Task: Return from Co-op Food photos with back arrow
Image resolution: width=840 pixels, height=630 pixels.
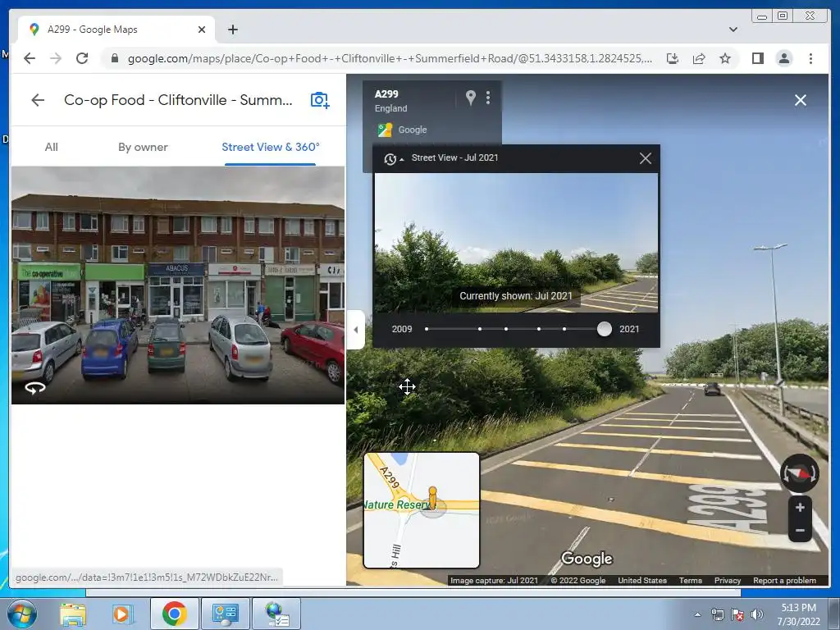Action: 38,99
